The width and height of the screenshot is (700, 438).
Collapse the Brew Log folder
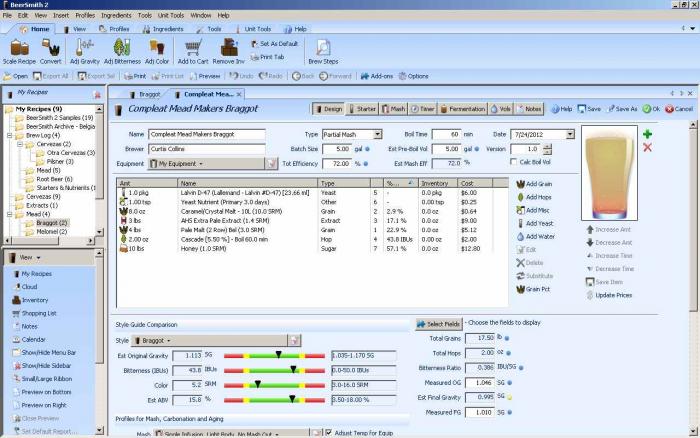coord(10,135)
